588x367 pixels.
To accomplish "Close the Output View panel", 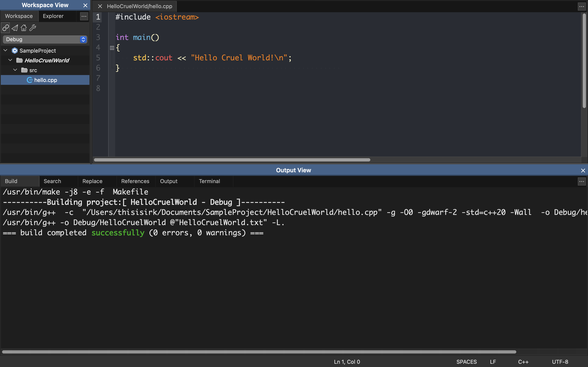I will click(583, 170).
